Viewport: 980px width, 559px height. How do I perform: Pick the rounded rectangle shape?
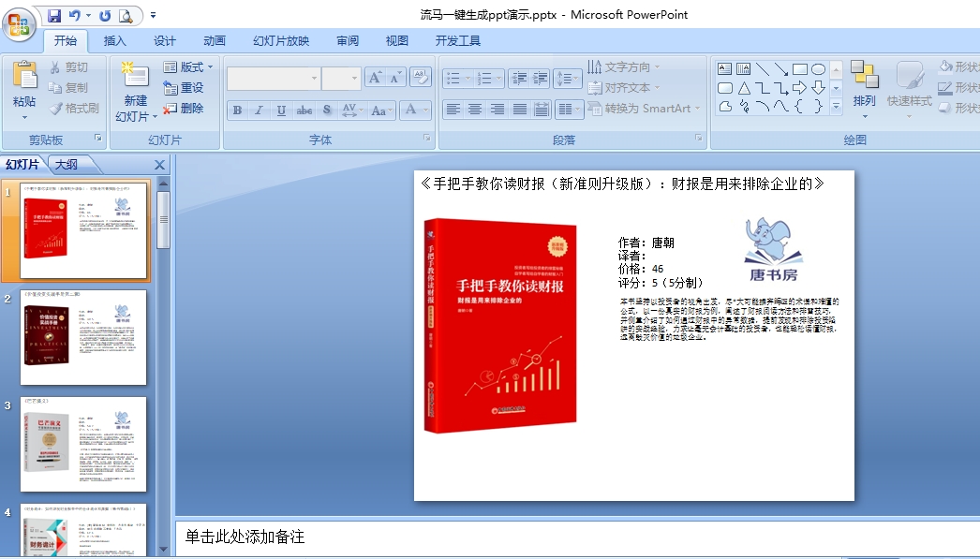724,87
